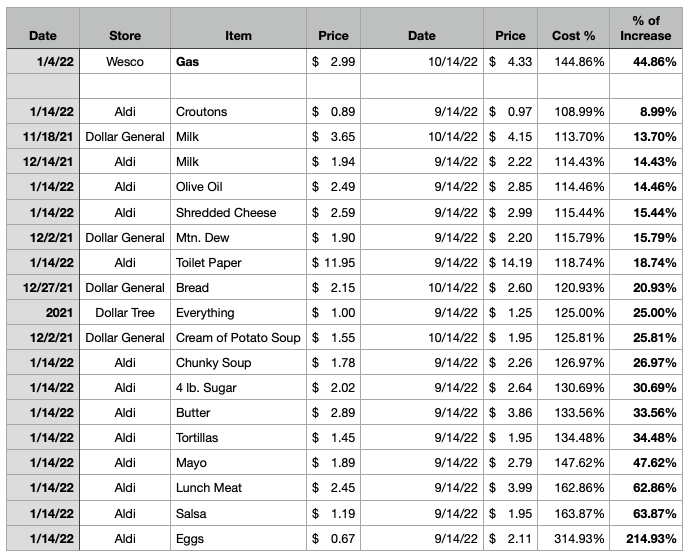Screen dimensions: 689x556
Task: Click the Gas item cell
Action: pyautogui.click(x=238, y=61)
